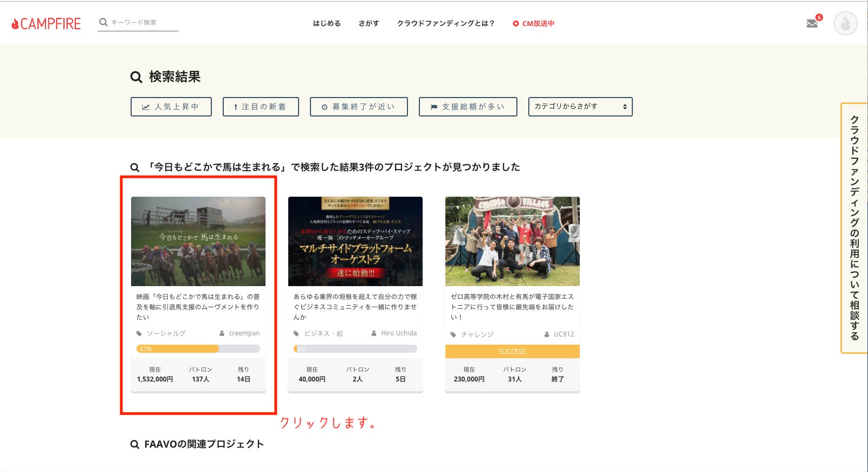Screen dimensions: 868x472
Task: Open the カテゴリからさがす dropdown
Action: 580,107
